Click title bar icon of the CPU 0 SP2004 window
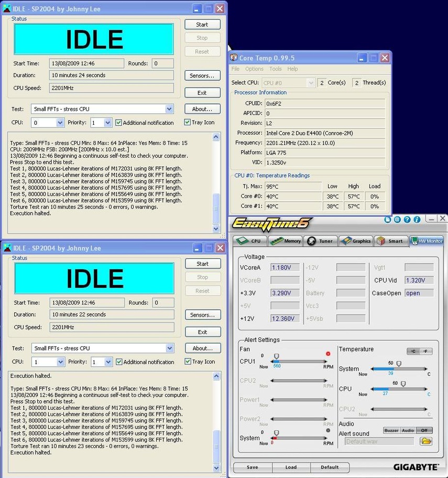The height and width of the screenshot is (478, 448). tap(7, 8)
